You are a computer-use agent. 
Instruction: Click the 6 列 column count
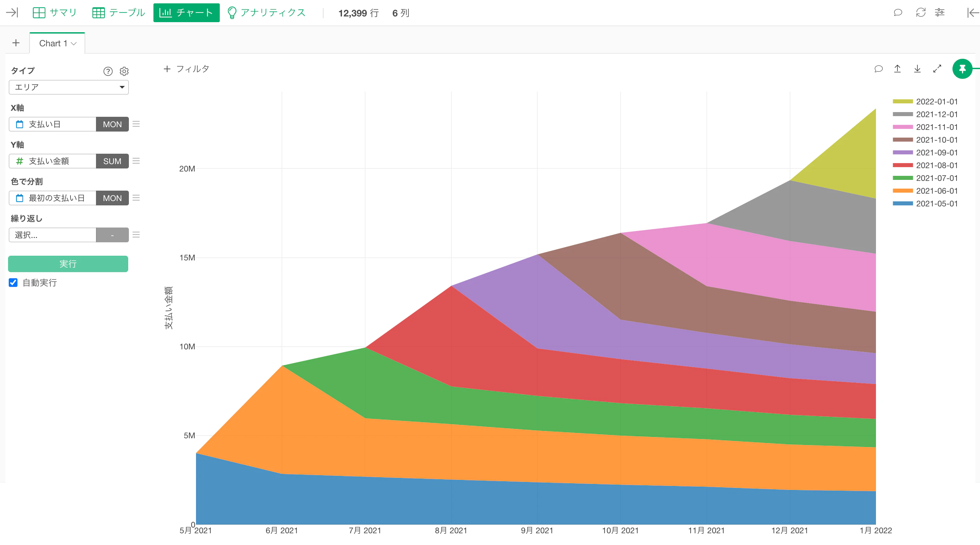pyautogui.click(x=401, y=13)
